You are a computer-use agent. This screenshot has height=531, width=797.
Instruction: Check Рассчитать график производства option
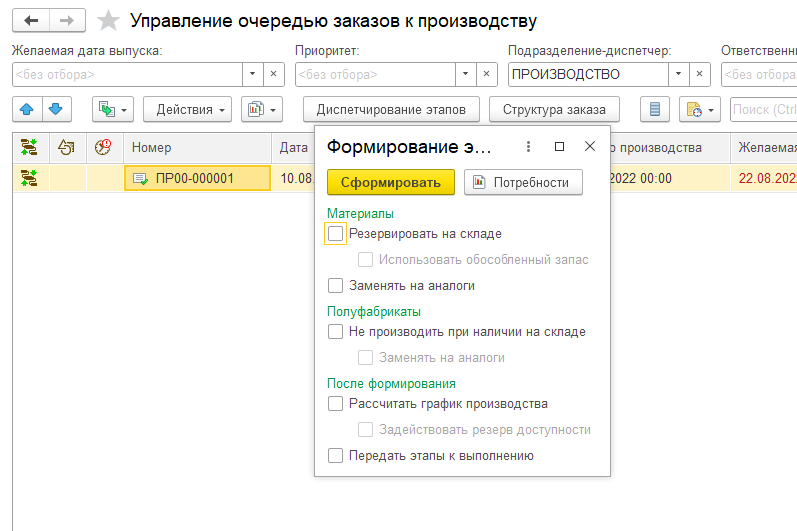pyautogui.click(x=336, y=404)
